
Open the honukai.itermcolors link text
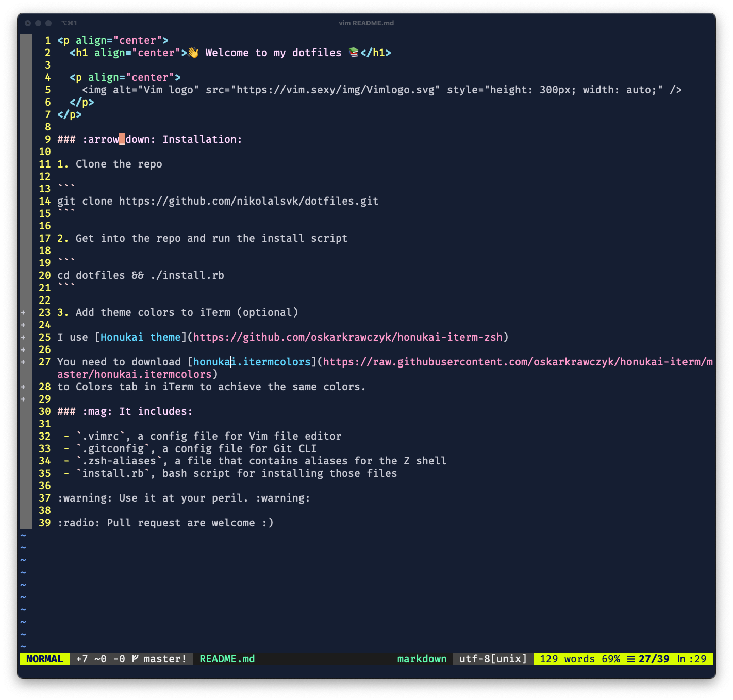point(252,362)
